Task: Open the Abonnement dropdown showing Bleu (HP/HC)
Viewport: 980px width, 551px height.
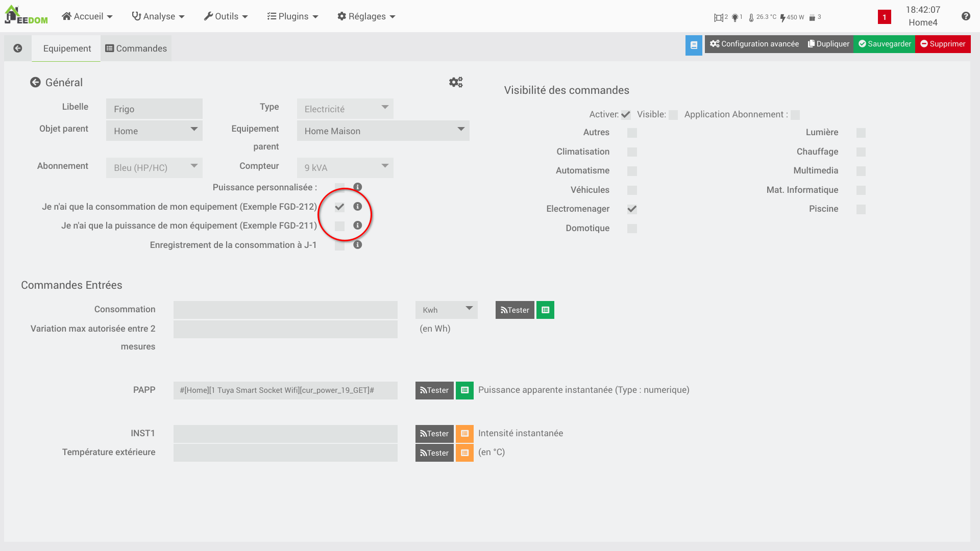Action: [x=154, y=167]
